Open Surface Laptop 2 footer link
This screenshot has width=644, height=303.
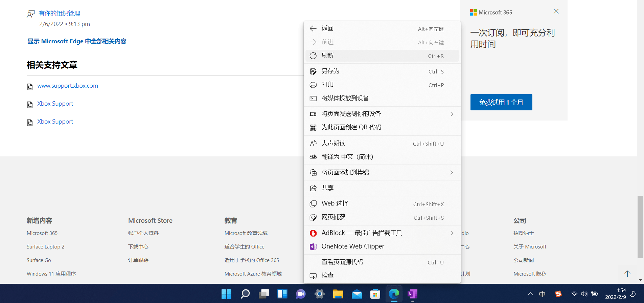[x=45, y=247]
